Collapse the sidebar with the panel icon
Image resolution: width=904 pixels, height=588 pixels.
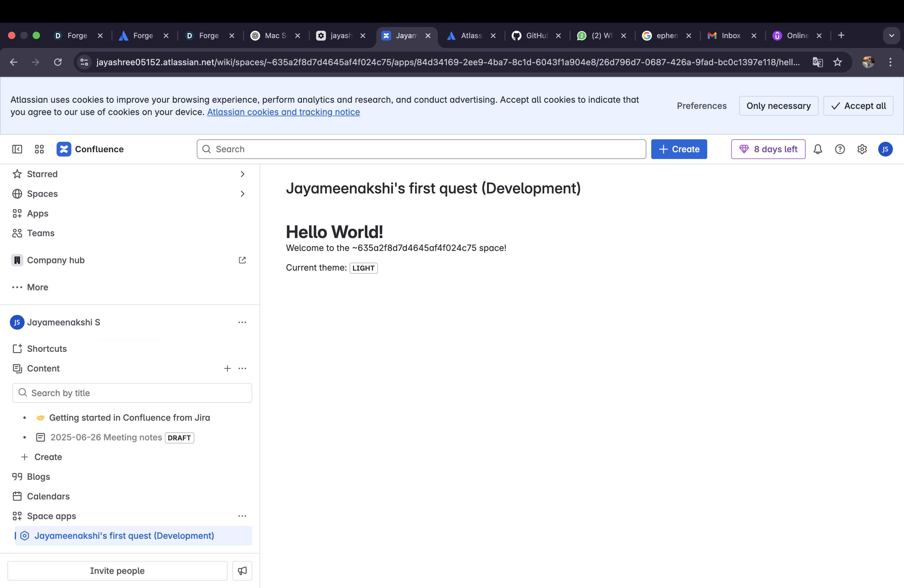[x=17, y=149]
